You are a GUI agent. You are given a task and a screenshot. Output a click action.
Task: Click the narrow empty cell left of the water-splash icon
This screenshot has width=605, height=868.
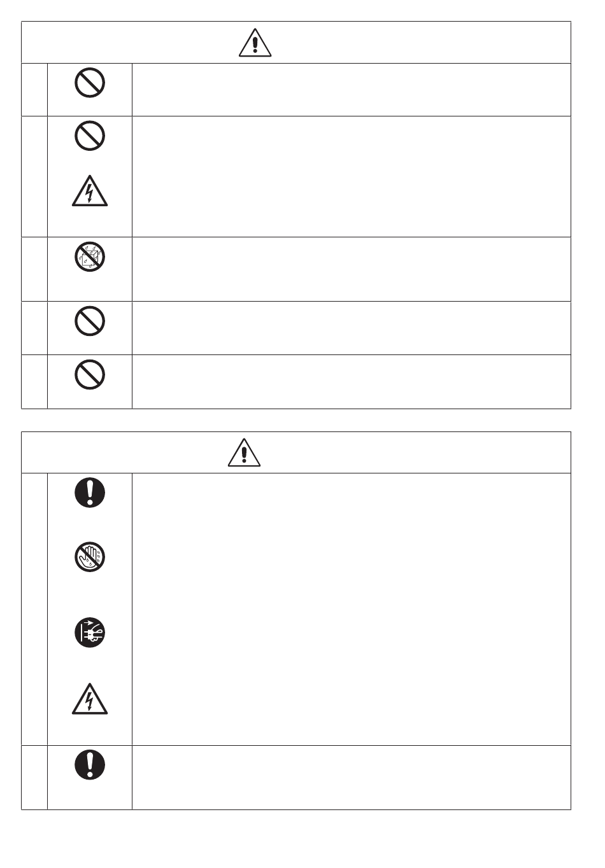coord(34,269)
